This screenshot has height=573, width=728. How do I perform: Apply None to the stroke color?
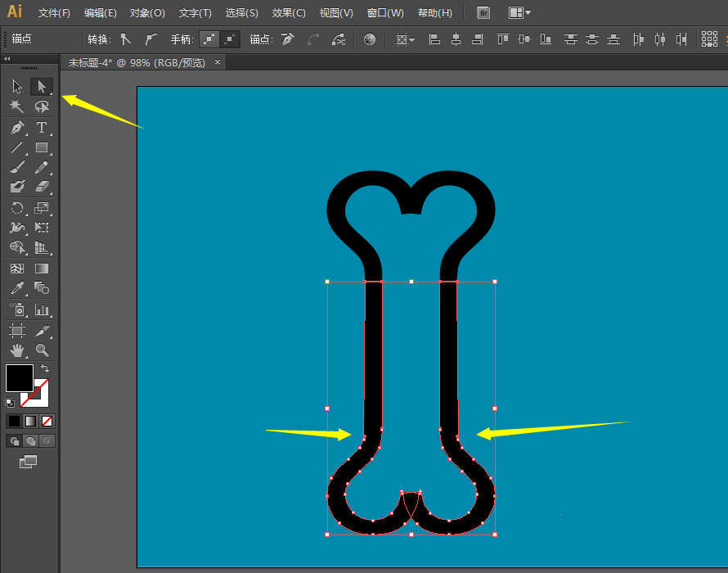(x=47, y=421)
